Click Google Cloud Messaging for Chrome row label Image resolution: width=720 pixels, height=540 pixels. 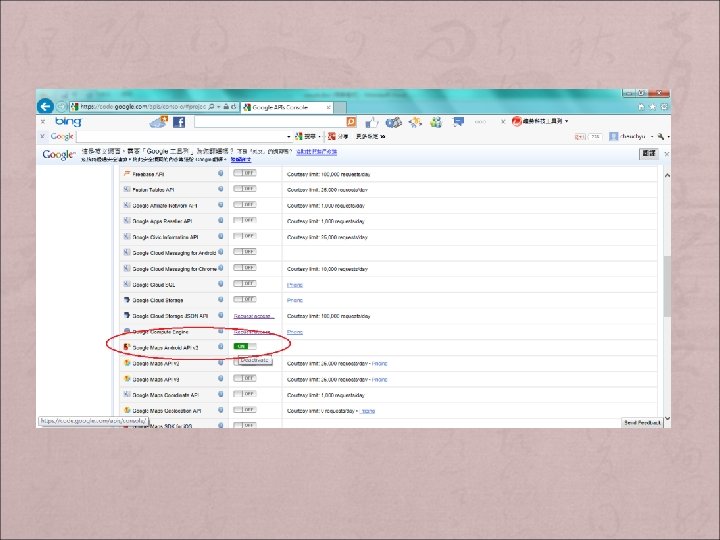click(174, 269)
